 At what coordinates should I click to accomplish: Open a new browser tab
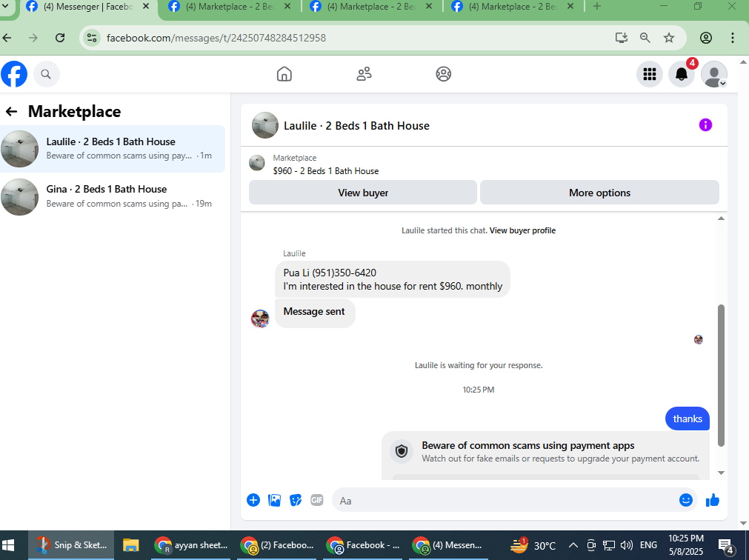596,6
